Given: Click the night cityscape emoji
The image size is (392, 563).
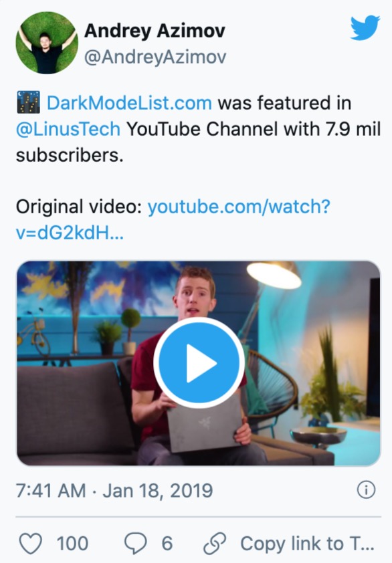Looking at the screenshot, I should click(x=28, y=103).
